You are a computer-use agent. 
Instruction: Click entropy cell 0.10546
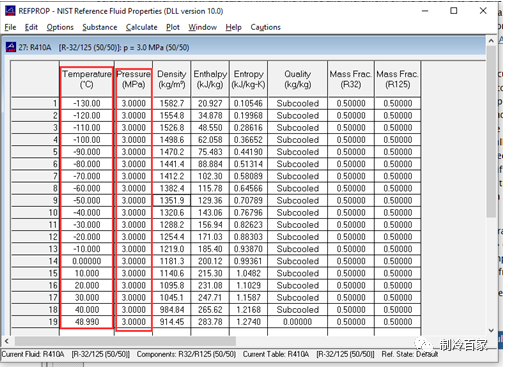(x=248, y=103)
